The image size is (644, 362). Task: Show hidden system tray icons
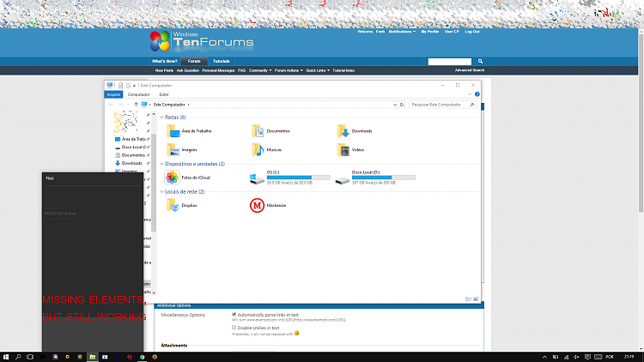point(544,357)
